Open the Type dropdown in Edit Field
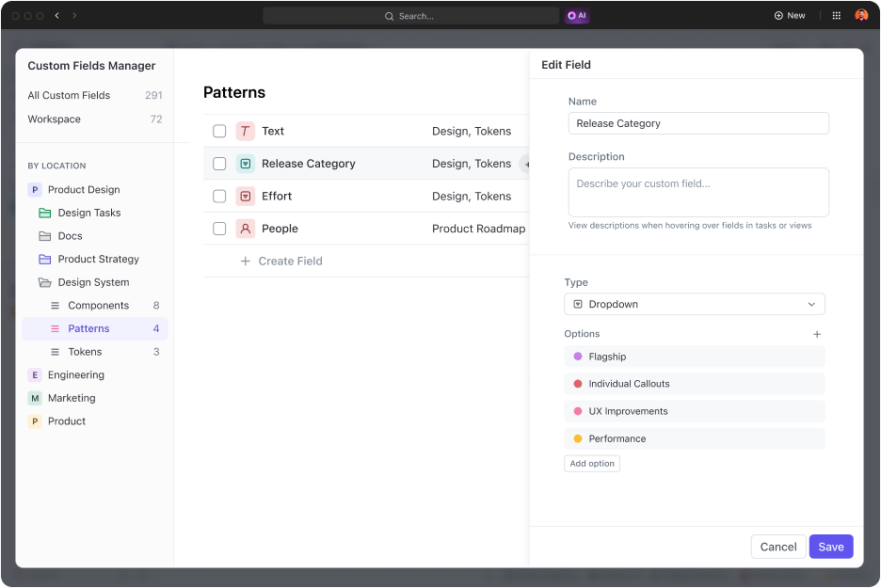The image size is (881, 588). [694, 304]
